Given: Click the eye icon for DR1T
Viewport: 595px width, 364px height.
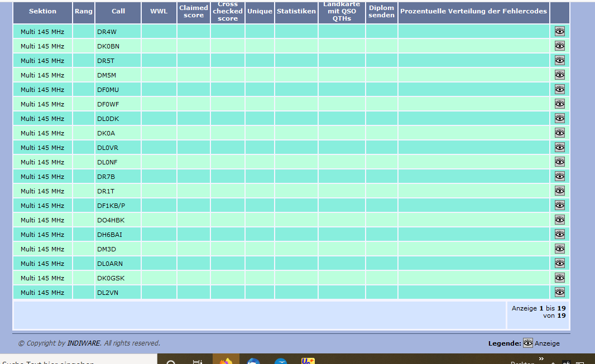Looking at the screenshot, I should point(560,191).
